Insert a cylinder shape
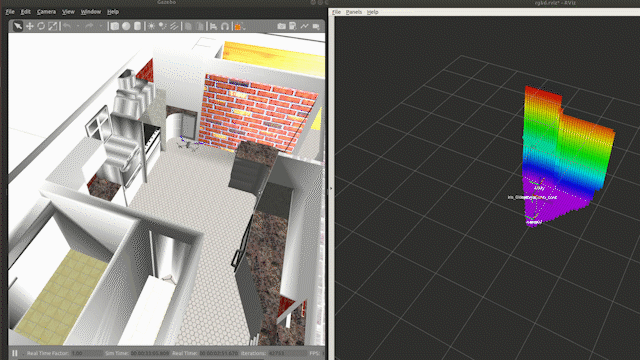 (138, 26)
